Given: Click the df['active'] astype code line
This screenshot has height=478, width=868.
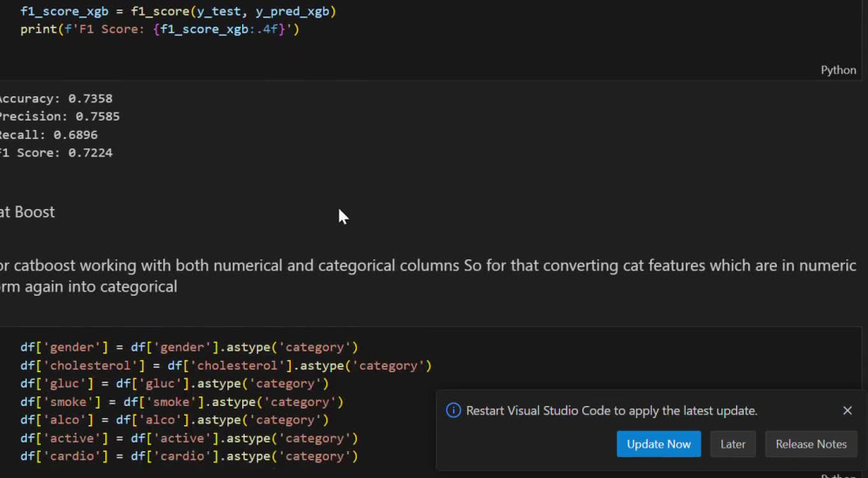Looking at the screenshot, I should 189,438.
